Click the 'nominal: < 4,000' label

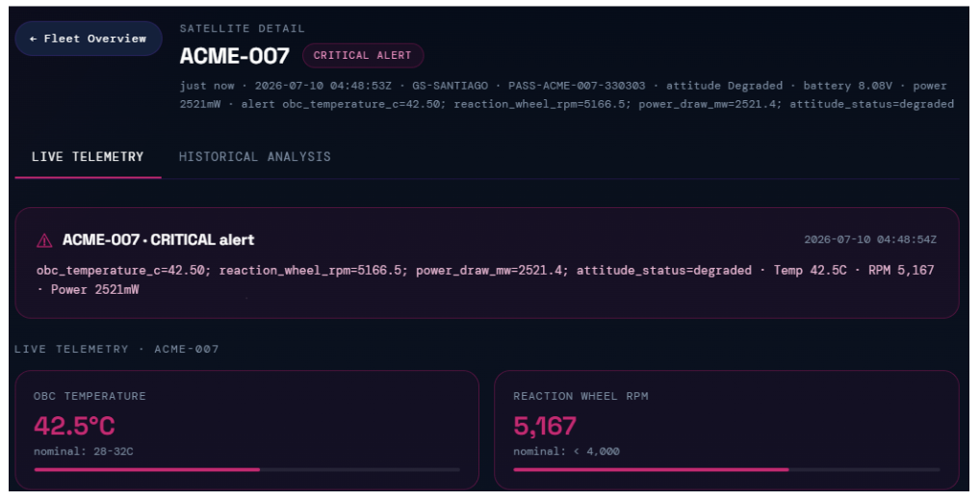[x=566, y=451]
